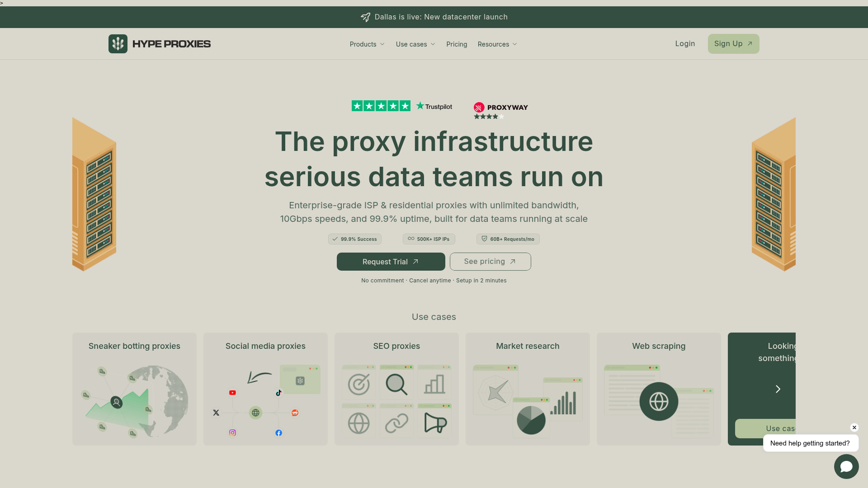This screenshot has height=488, width=868.
Task: Expand the Resources dropdown menu
Action: (x=497, y=44)
